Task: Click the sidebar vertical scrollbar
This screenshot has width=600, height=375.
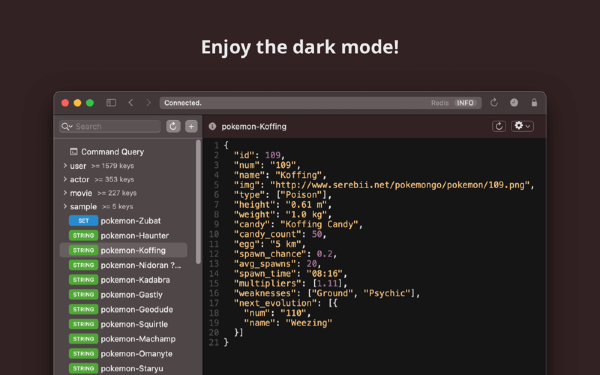Action: coord(198,202)
